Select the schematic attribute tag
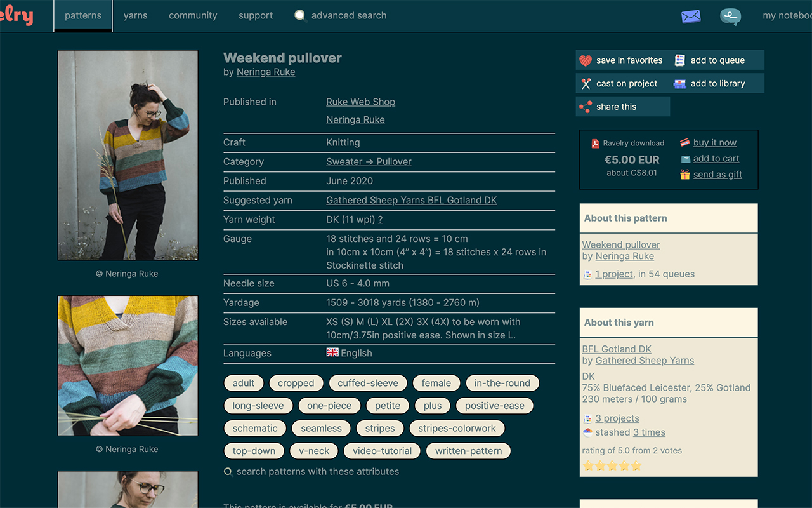 pyautogui.click(x=255, y=428)
